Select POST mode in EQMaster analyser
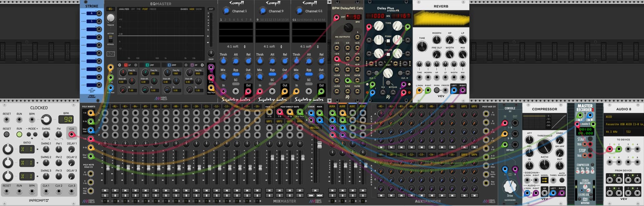Viewport: 644px width, 206px height. pos(145,9)
